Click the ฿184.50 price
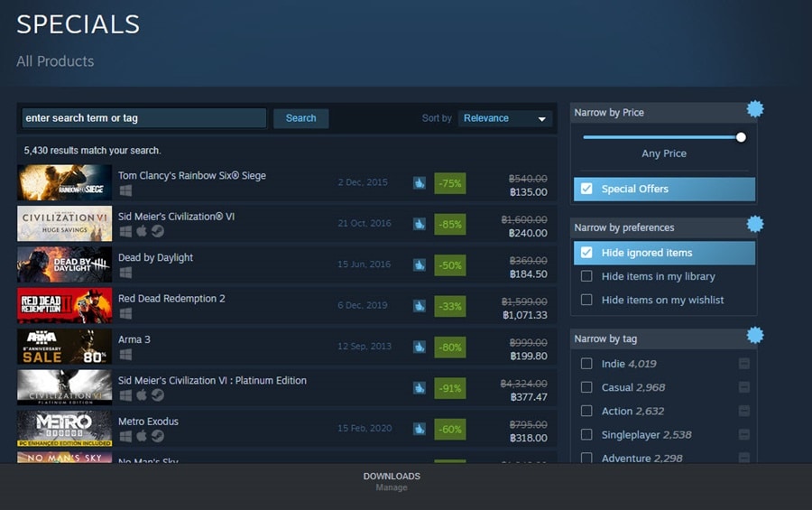The width and height of the screenshot is (812, 510). (528, 274)
